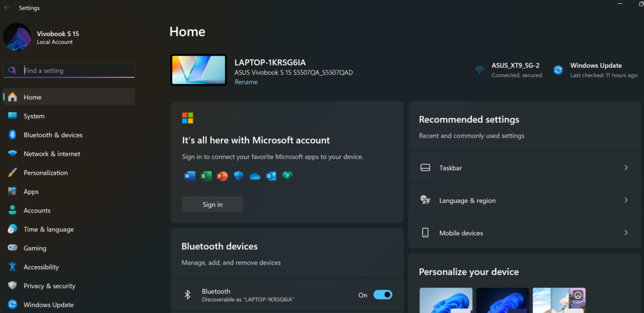Open Mobile devices recommended setting

[524, 232]
